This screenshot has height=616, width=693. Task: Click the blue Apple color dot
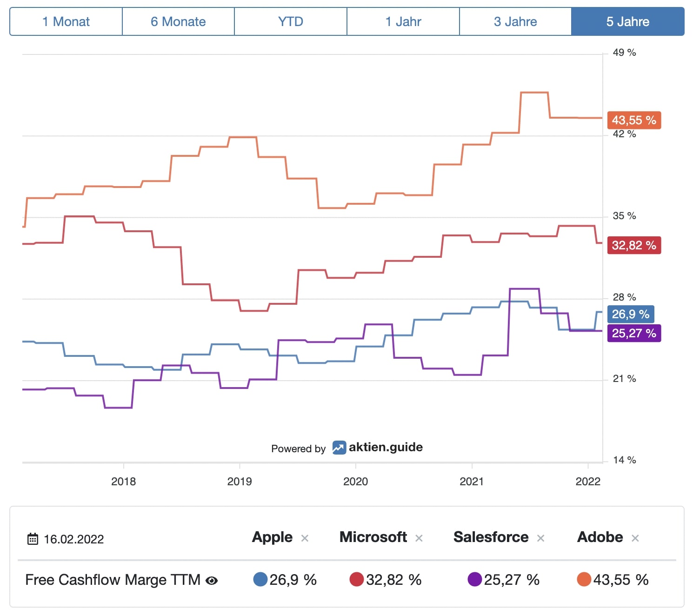pos(260,579)
